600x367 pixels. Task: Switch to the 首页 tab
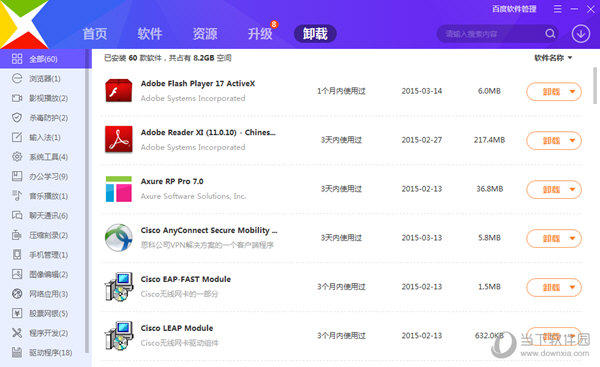coord(95,34)
